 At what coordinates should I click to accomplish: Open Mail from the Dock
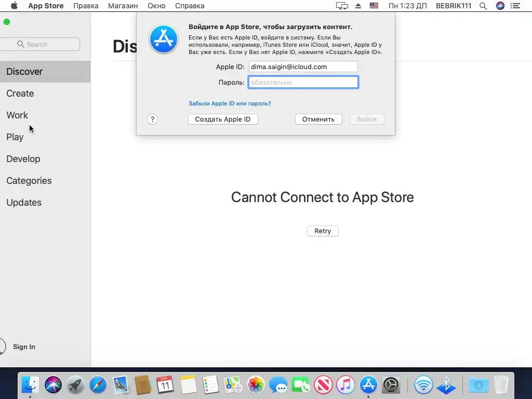[x=121, y=385]
